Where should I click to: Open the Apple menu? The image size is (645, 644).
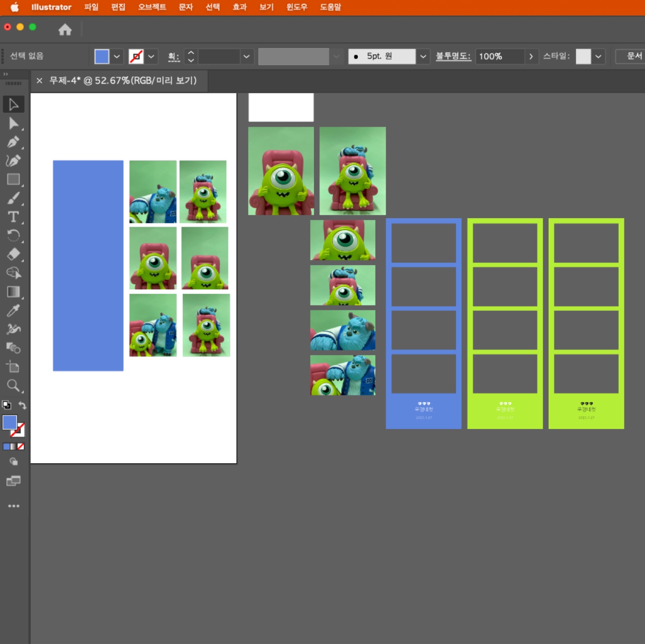coord(15,7)
